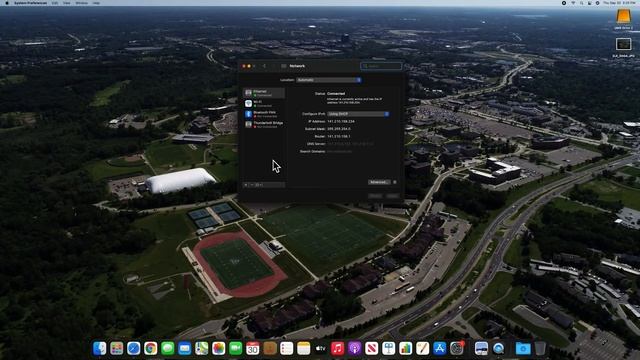
Task: Show all preferences with the grid icon
Action: click(284, 66)
